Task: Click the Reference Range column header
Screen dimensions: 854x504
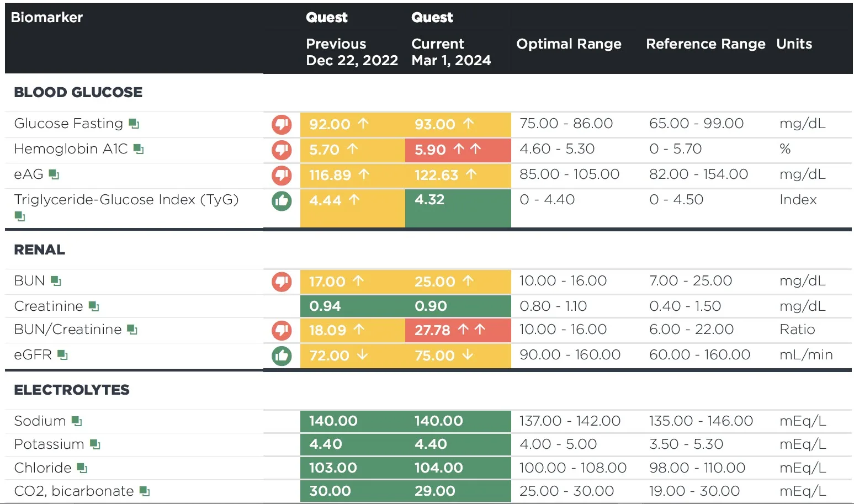Action: (x=706, y=44)
